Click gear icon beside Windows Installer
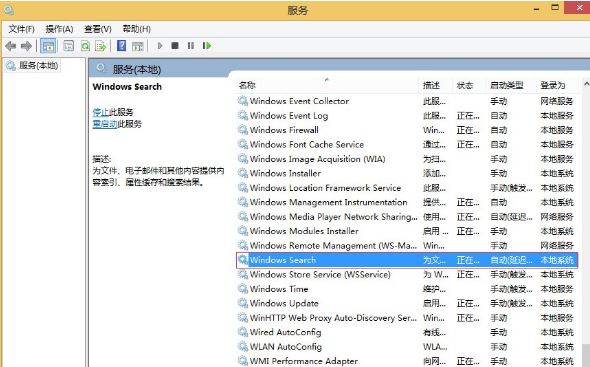The image size is (590, 367). [243, 173]
